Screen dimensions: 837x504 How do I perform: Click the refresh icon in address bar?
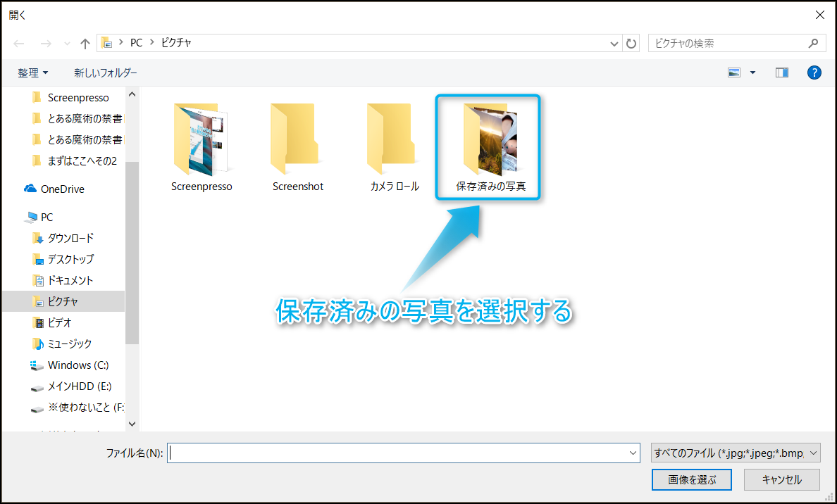[631, 44]
